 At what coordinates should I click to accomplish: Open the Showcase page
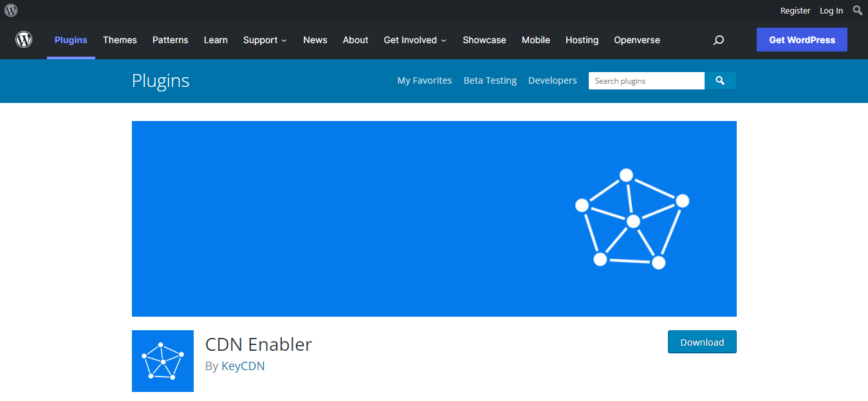pyautogui.click(x=485, y=40)
